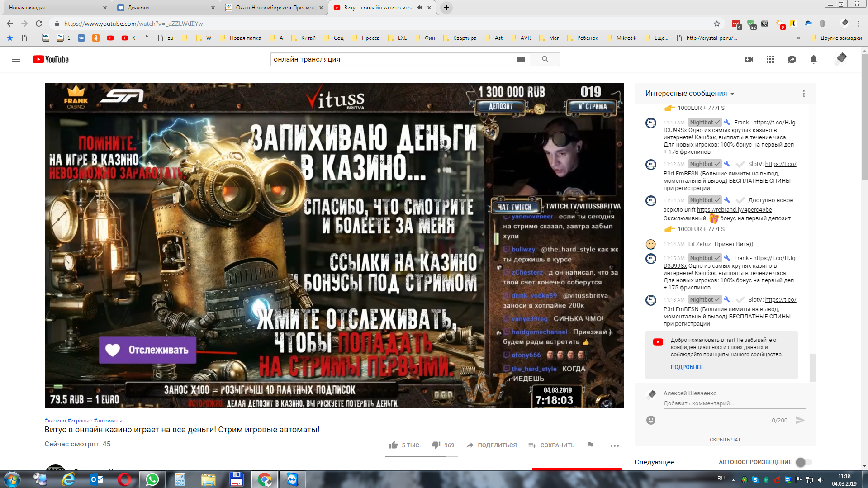Click the create video camera icon
Viewport: 868px width, 488px height.
(749, 59)
